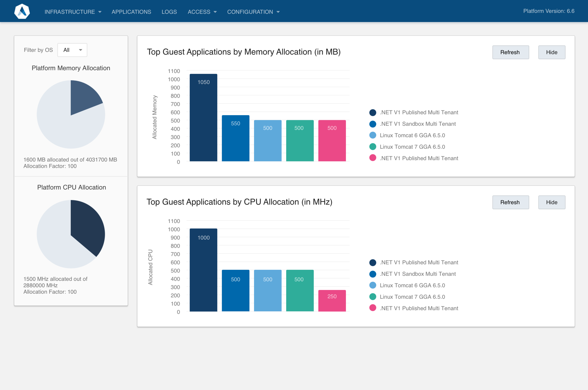The image size is (588, 390).
Task: Refresh the Memory Allocation chart
Action: tap(510, 52)
